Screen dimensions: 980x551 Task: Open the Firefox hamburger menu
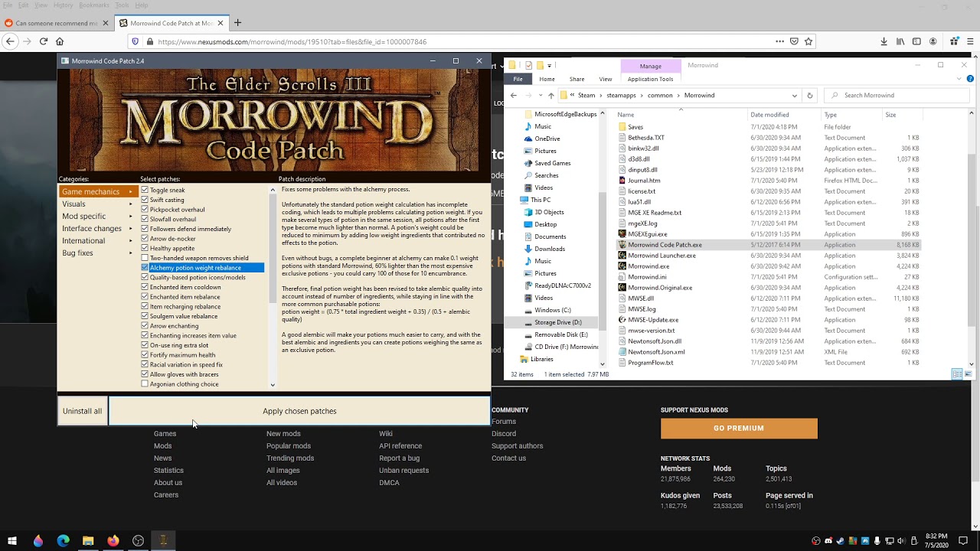click(971, 41)
